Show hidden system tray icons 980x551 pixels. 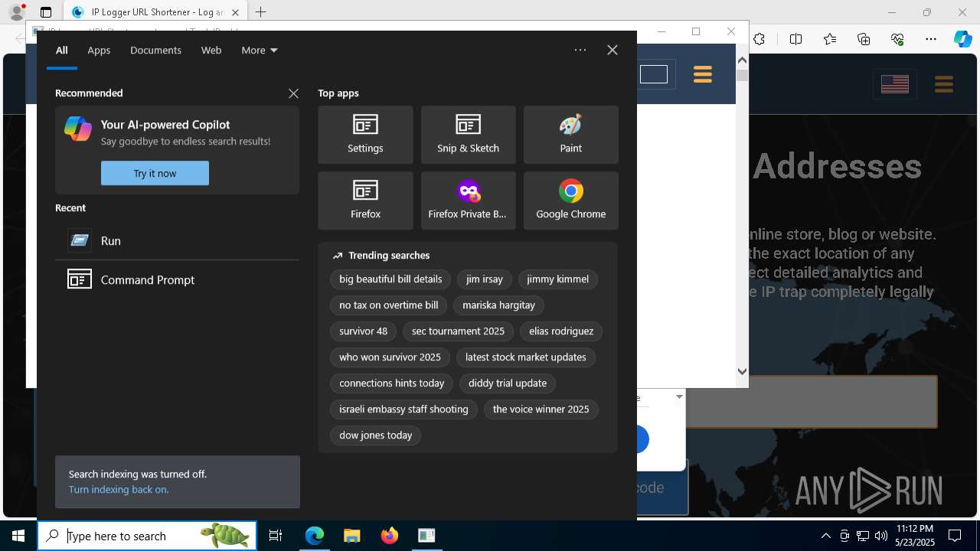point(825,536)
